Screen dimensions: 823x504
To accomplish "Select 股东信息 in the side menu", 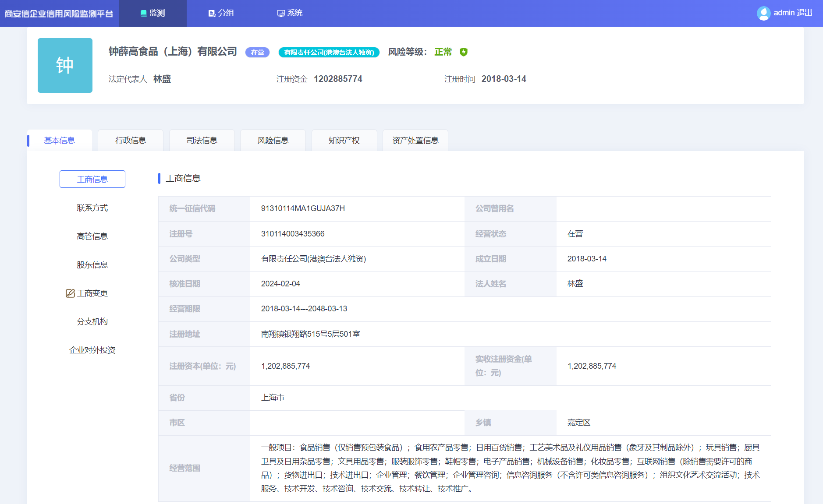I will pyautogui.click(x=92, y=265).
